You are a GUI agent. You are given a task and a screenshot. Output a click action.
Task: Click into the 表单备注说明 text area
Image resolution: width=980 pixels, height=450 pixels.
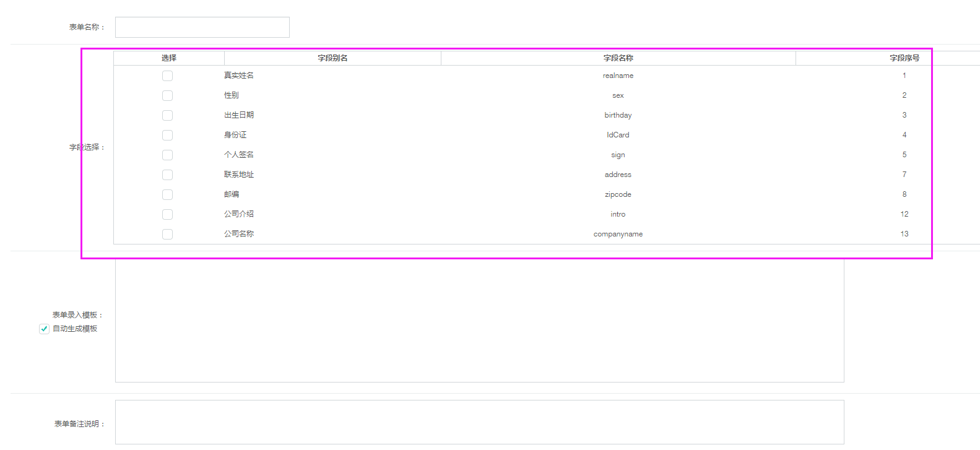click(x=479, y=422)
